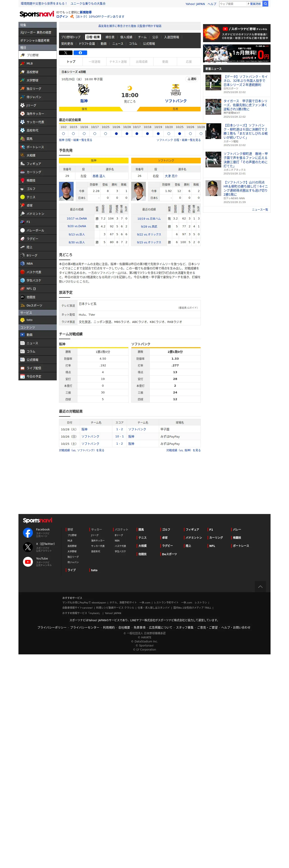Open the ニュース一覧 link
Screen dimensions: 289x868
point(260,210)
